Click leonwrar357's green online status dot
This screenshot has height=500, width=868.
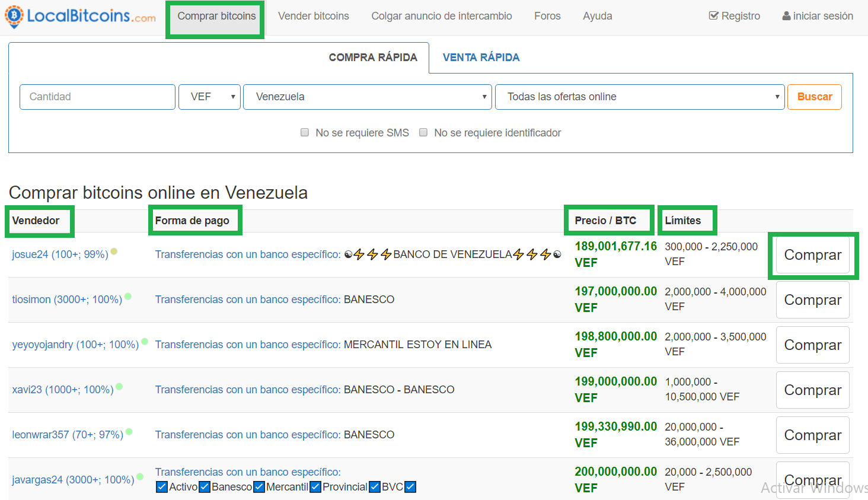point(129,432)
